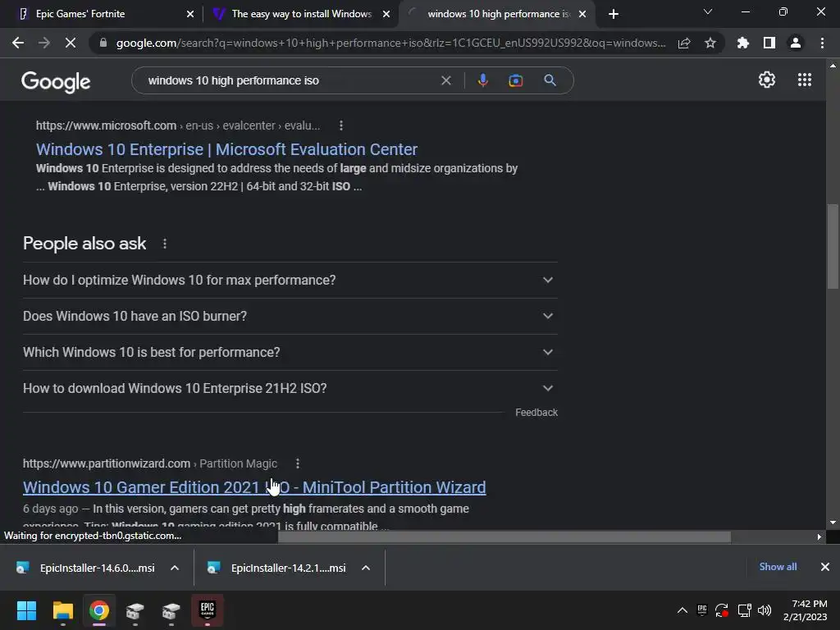Bookmark this tab with the star
The image size is (840, 630).
click(710, 43)
